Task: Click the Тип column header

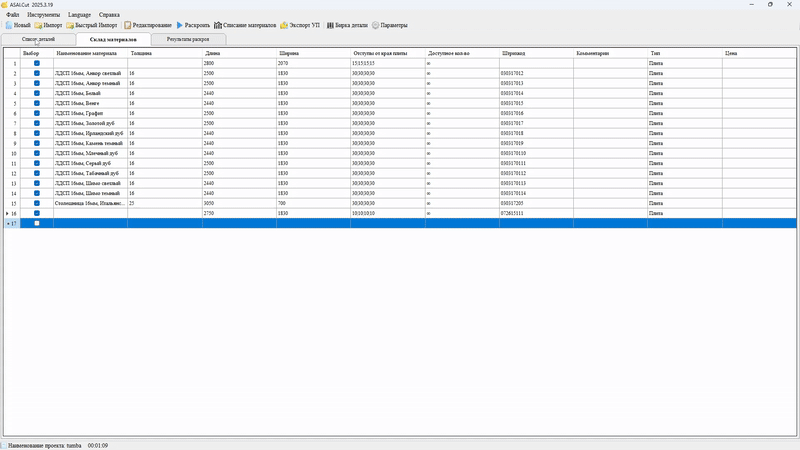Action: [x=685, y=53]
